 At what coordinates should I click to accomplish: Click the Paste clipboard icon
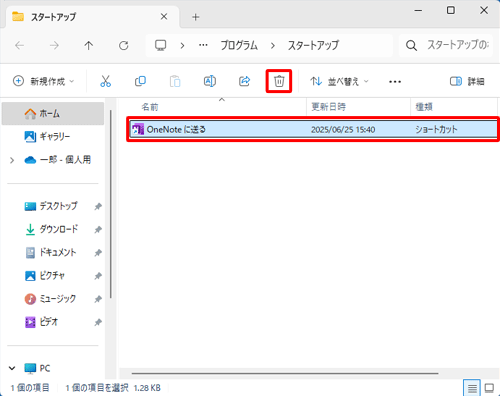pyautogui.click(x=175, y=81)
